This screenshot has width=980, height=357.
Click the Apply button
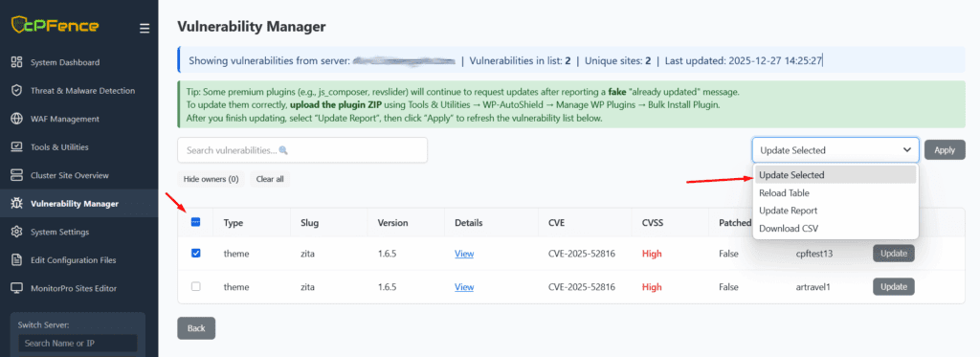(x=945, y=150)
